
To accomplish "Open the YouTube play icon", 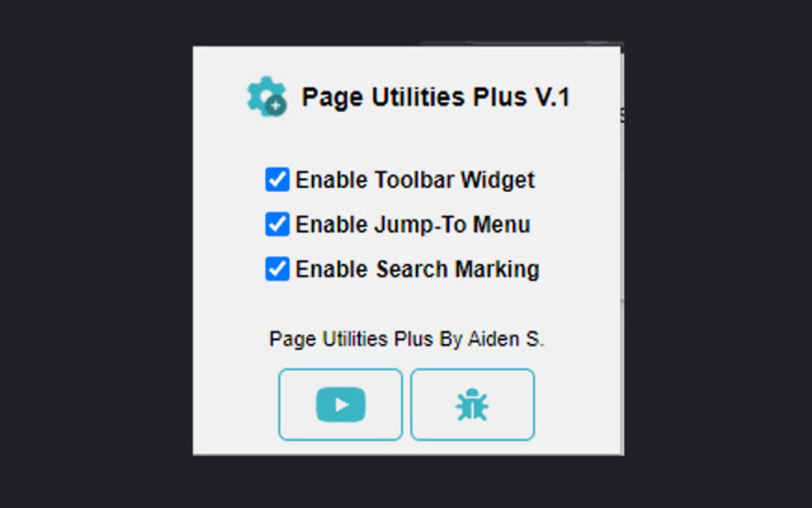I will click(340, 404).
